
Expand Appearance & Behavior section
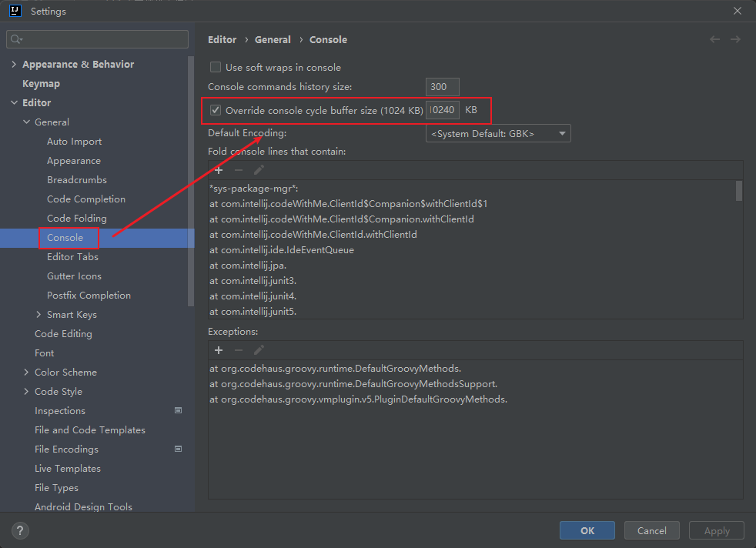[x=14, y=64]
